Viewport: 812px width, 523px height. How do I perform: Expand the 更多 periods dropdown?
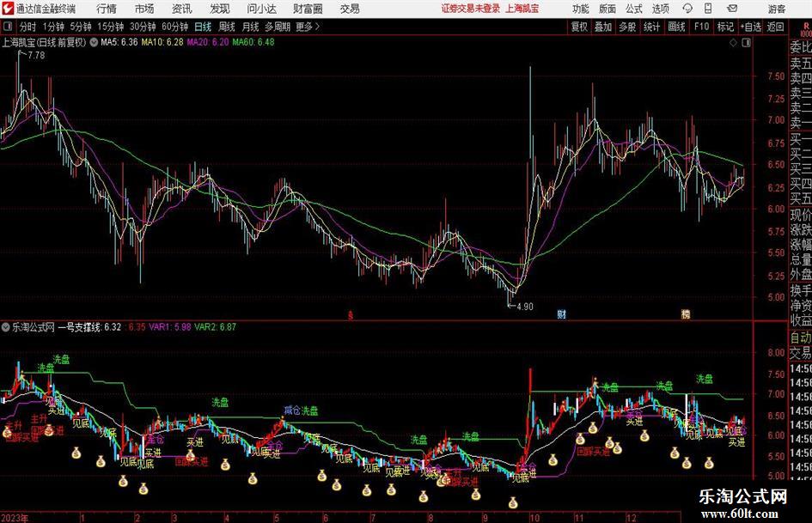pyautogui.click(x=308, y=27)
